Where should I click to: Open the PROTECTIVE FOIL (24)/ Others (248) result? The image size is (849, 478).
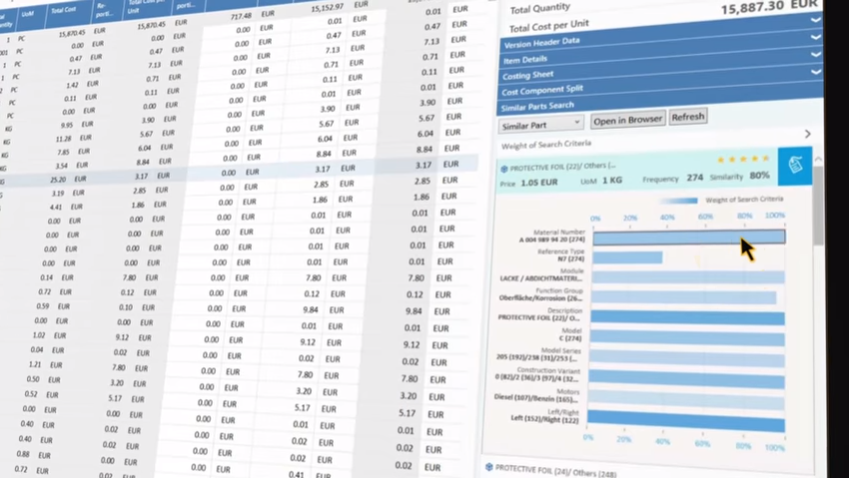[556, 471]
